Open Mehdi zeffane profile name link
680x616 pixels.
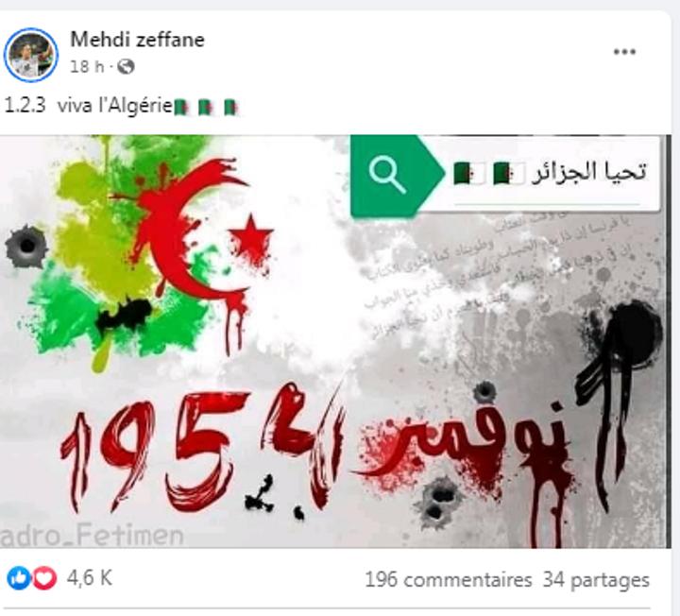(x=137, y=40)
